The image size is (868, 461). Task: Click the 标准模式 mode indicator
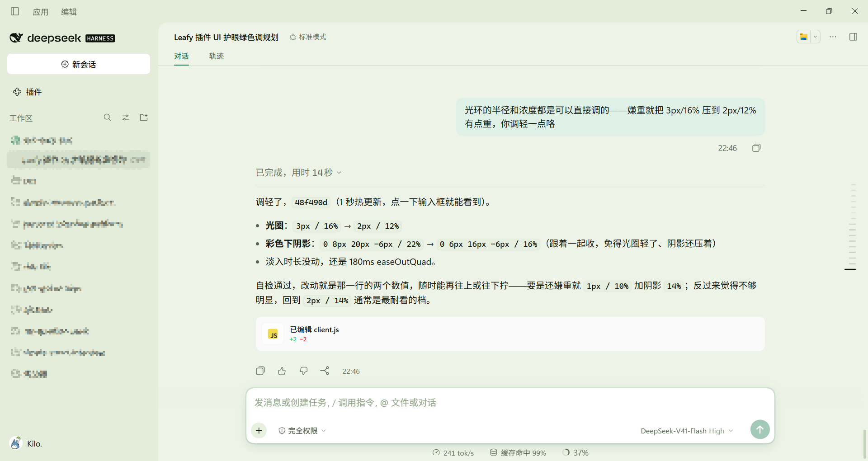coord(308,37)
